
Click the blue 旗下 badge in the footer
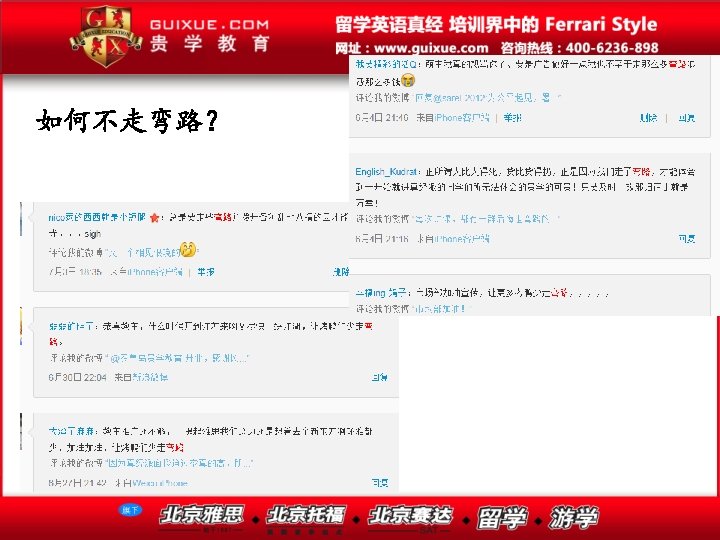(x=130, y=510)
